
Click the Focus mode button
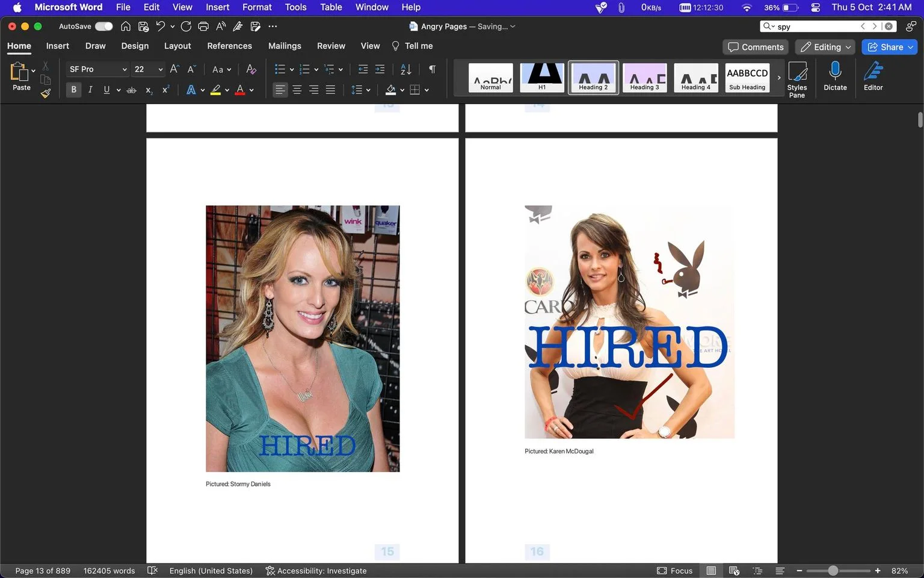(x=674, y=571)
